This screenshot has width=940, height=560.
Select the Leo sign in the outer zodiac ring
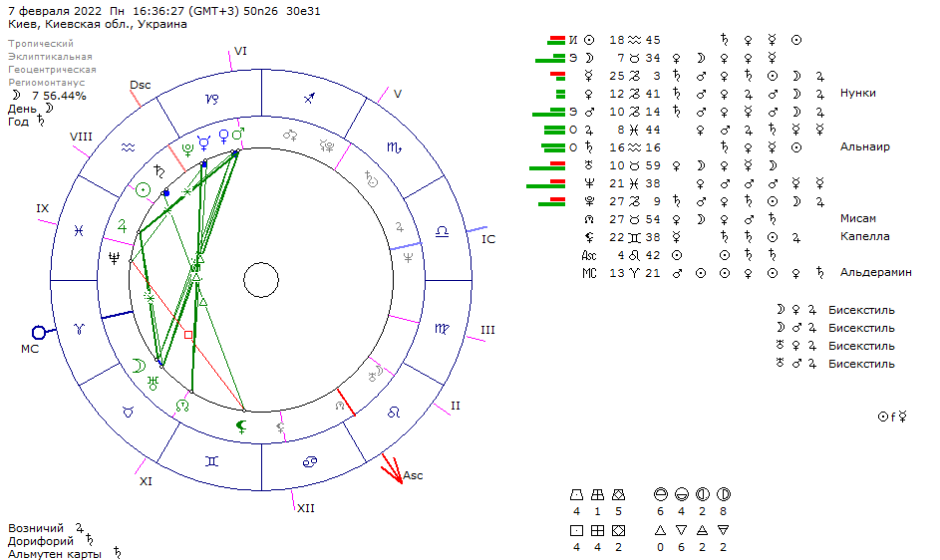394,413
